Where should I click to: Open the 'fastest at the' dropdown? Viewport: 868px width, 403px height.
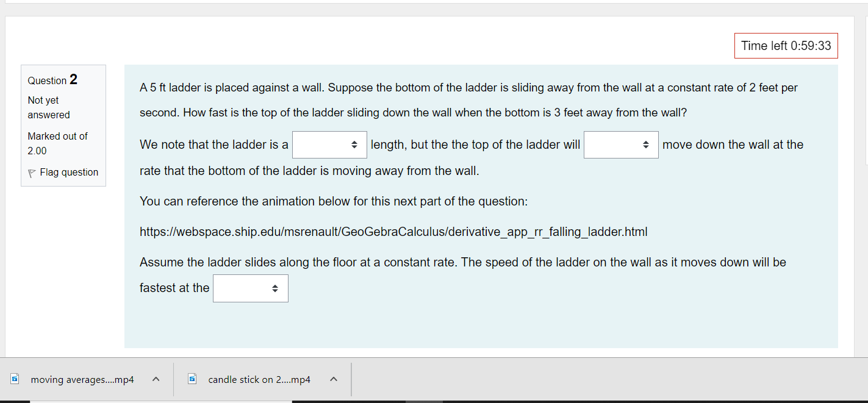250,288
